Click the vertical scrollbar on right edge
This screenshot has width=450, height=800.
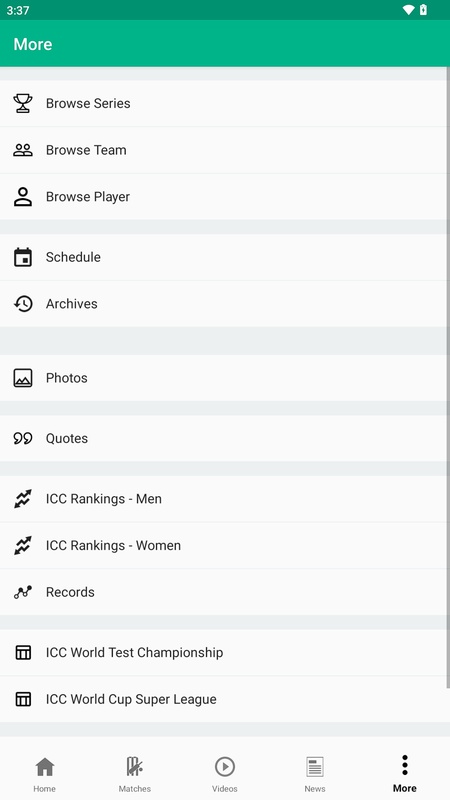[448, 378]
